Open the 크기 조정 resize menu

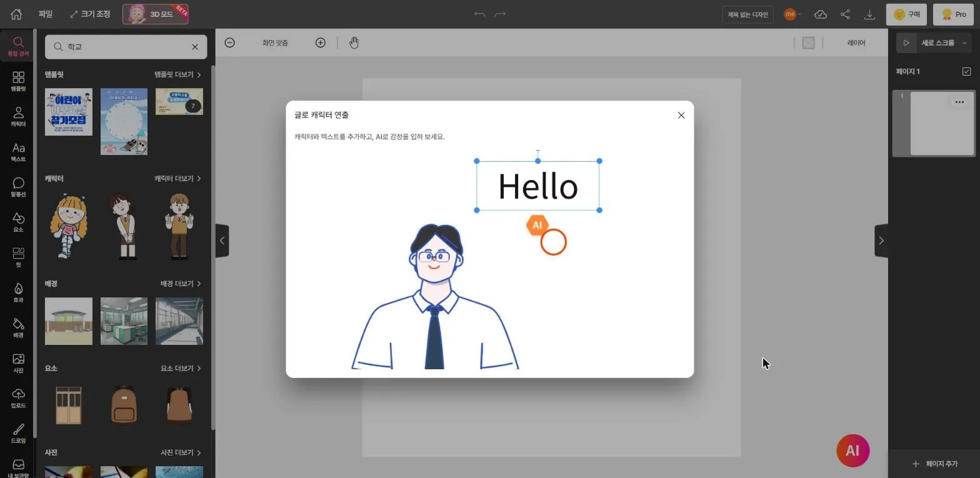90,14
